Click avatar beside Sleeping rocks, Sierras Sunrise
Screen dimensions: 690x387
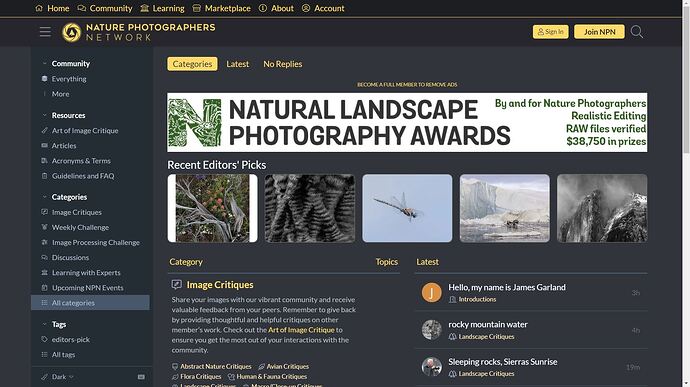(431, 367)
